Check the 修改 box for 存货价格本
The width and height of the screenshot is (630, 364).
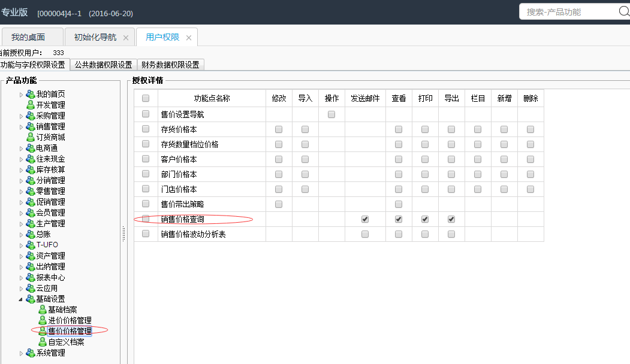coord(279,129)
